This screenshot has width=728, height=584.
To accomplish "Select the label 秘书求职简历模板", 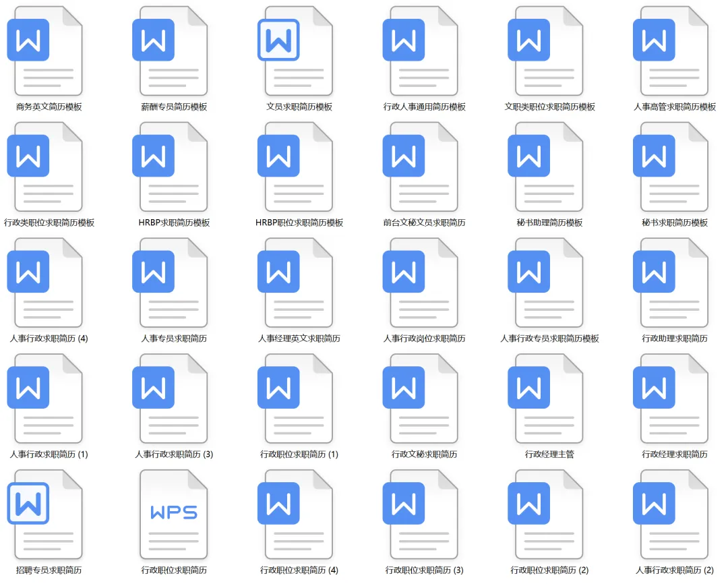I will [675, 223].
